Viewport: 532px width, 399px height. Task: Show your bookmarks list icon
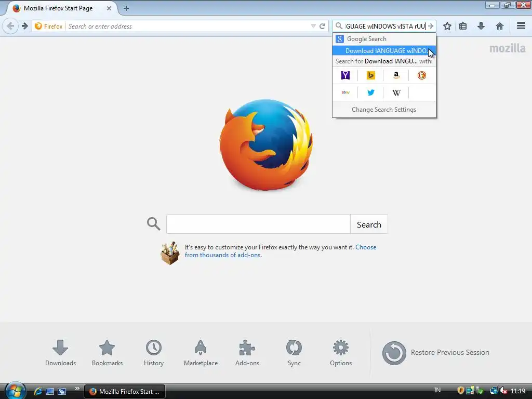(463, 26)
